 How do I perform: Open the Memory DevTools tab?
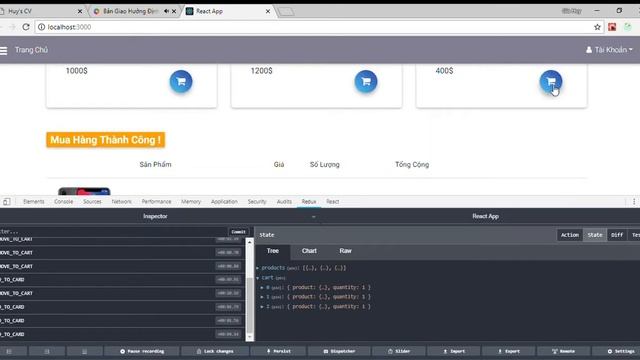pos(191,202)
